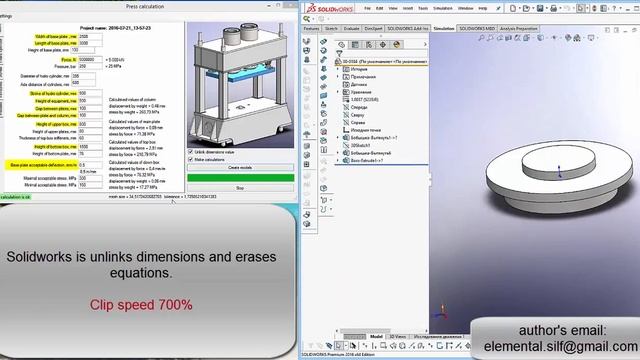The image size is (640, 360).
Task: Click the Display Style cube icon
Action: [540, 38]
